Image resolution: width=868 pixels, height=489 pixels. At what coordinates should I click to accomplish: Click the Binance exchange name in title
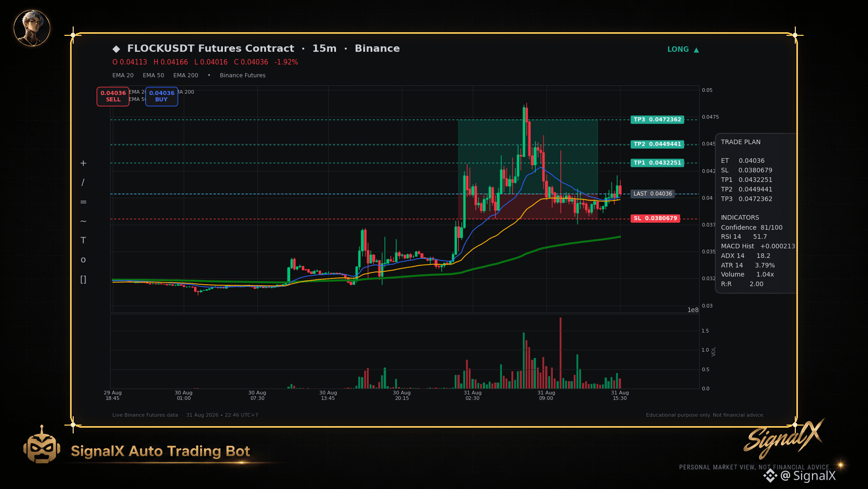(x=377, y=48)
